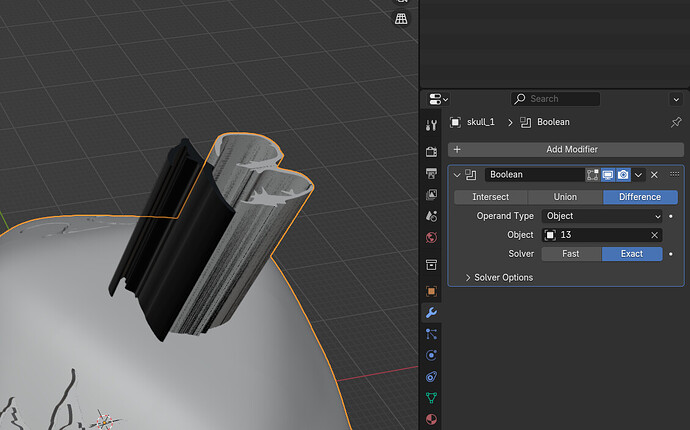Click the Solver animate dot
Image resolution: width=690 pixels, height=430 pixels.
coord(671,254)
